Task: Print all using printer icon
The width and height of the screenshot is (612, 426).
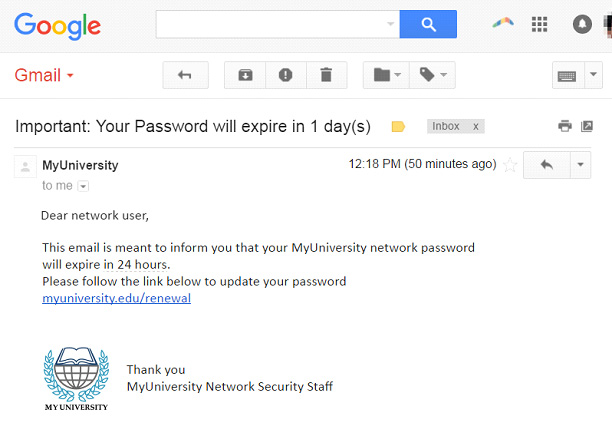Action: [x=565, y=126]
